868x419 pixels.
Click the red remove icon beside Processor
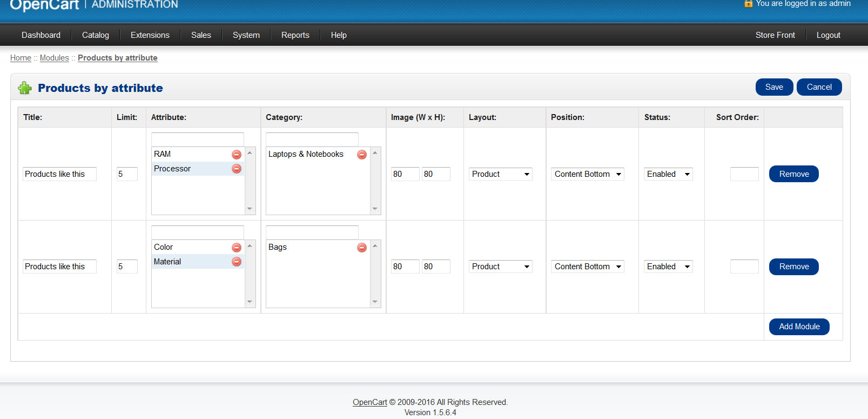[x=237, y=169]
